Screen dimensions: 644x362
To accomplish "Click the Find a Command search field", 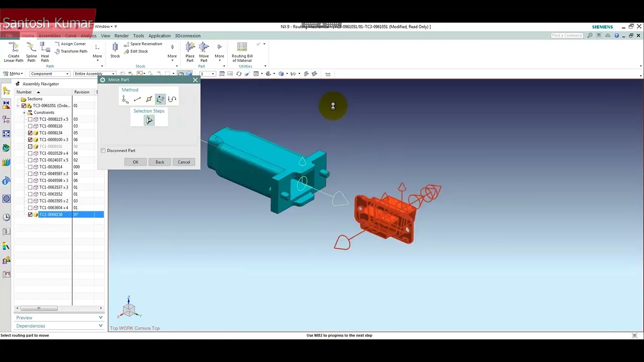I will [567, 36].
